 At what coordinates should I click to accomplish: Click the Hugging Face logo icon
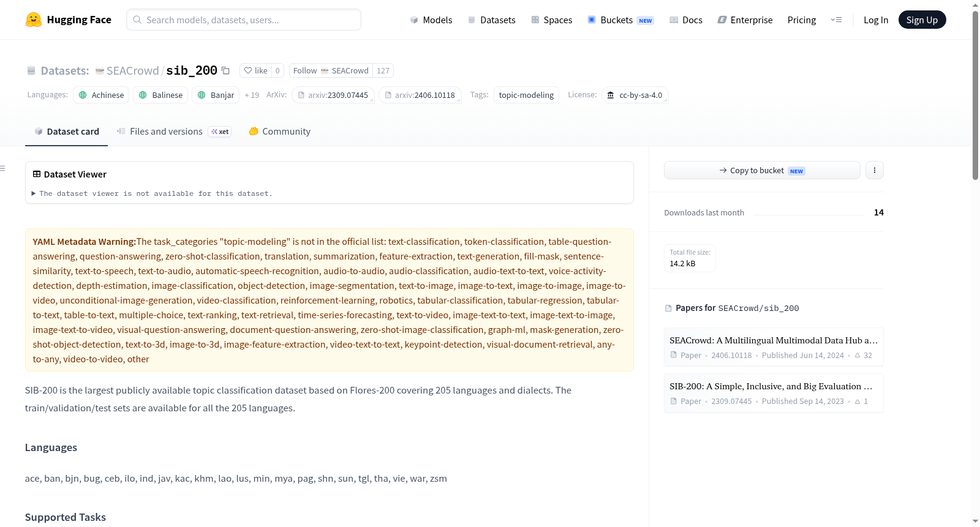click(34, 20)
